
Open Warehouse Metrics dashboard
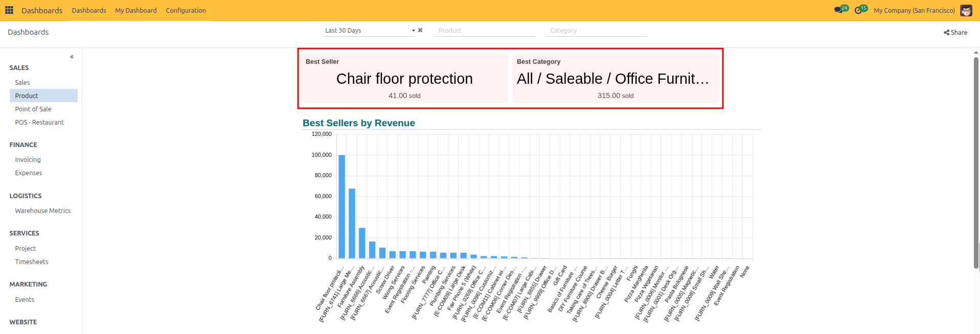43,210
